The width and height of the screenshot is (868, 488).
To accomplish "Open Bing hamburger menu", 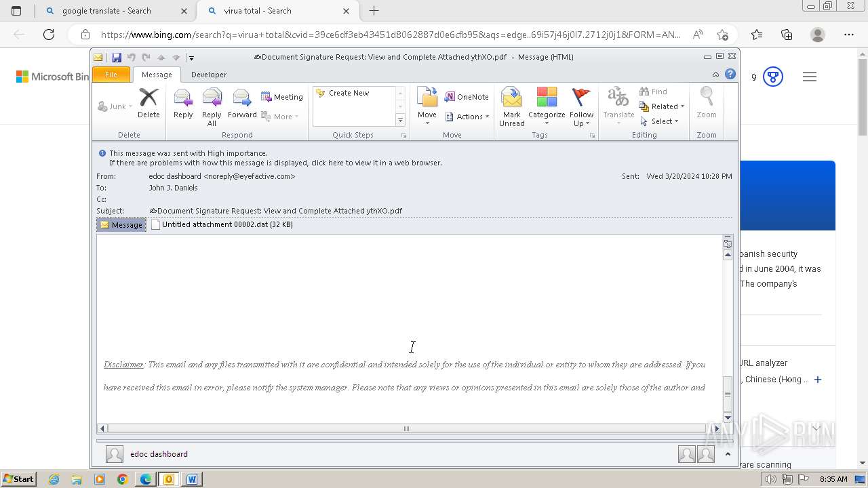I will [810, 77].
